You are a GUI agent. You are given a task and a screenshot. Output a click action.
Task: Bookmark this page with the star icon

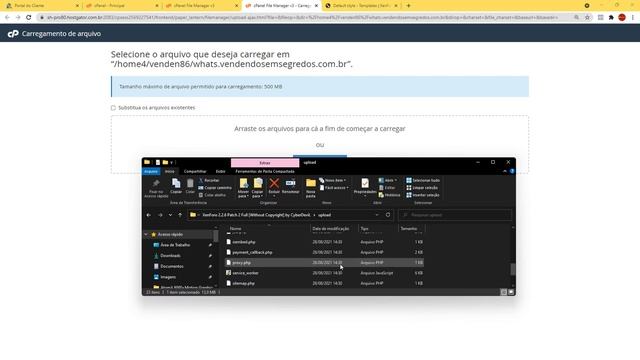[x=587, y=18]
